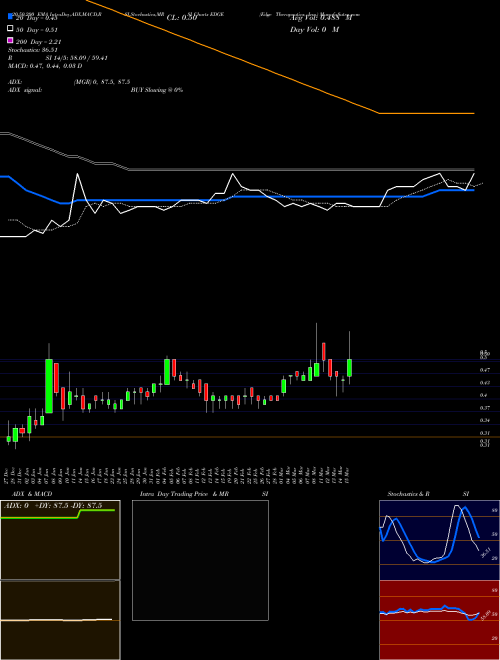This screenshot has height=660, width=500.
Task: Click the 'BUY Slowing @ 0%' signal text
Action: (157, 90)
